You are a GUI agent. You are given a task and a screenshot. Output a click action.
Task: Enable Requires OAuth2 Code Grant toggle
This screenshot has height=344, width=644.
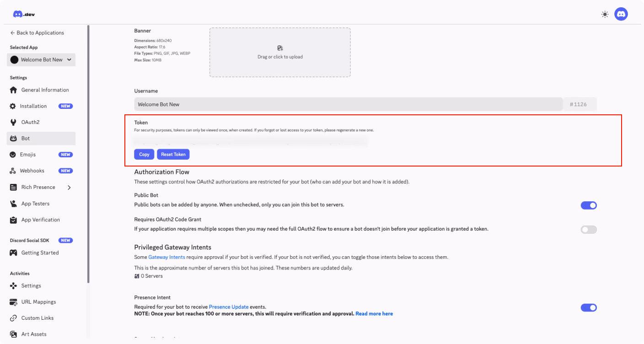[x=589, y=230]
